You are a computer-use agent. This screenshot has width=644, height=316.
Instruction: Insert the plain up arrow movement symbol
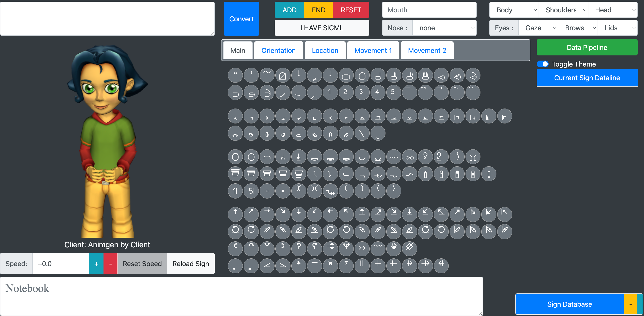[235, 215]
